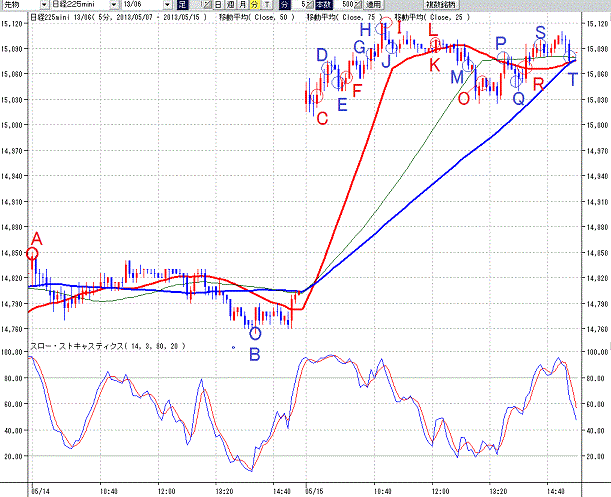Click the red circle marker near I
Viewport: 611px width, 497px height.
click(x=386, y=22)
